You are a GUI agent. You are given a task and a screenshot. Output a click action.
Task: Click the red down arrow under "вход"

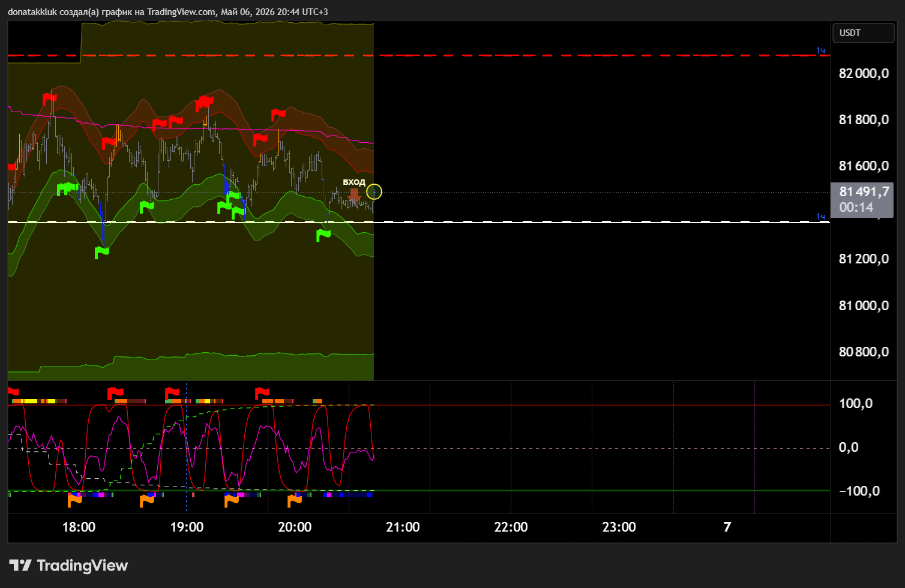point(354,195)
